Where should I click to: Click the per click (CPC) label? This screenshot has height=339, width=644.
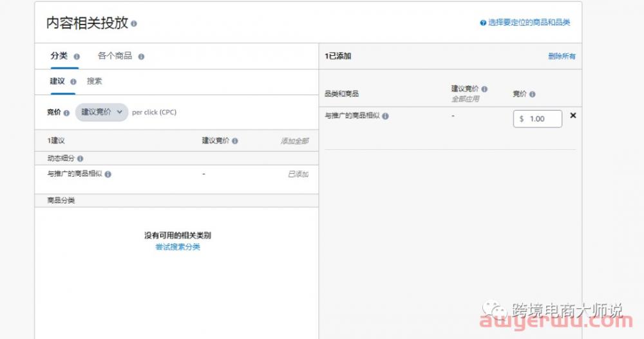(154, 112)
